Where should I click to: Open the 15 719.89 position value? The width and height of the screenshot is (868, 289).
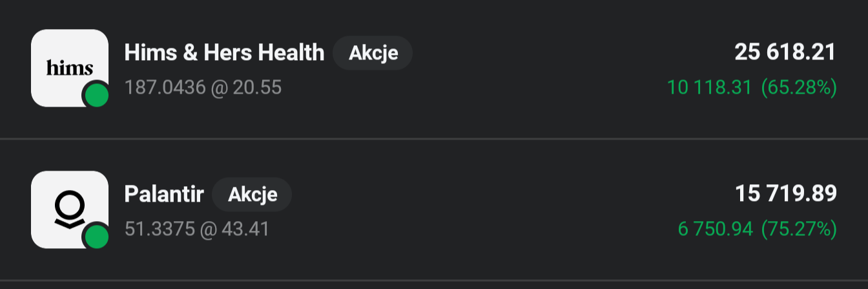(785, 194)
